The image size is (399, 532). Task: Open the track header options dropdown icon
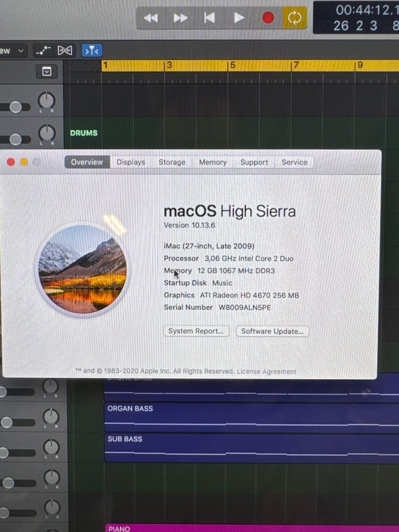47,71
